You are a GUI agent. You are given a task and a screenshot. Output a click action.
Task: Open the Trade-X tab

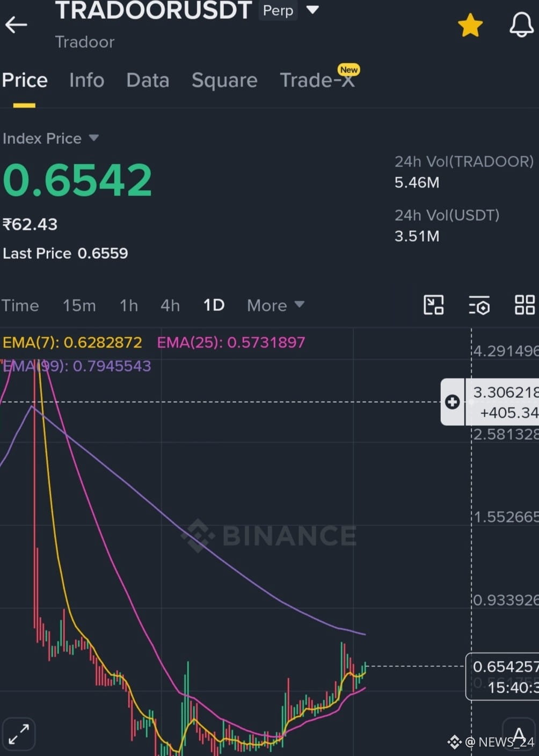[317, 80]
